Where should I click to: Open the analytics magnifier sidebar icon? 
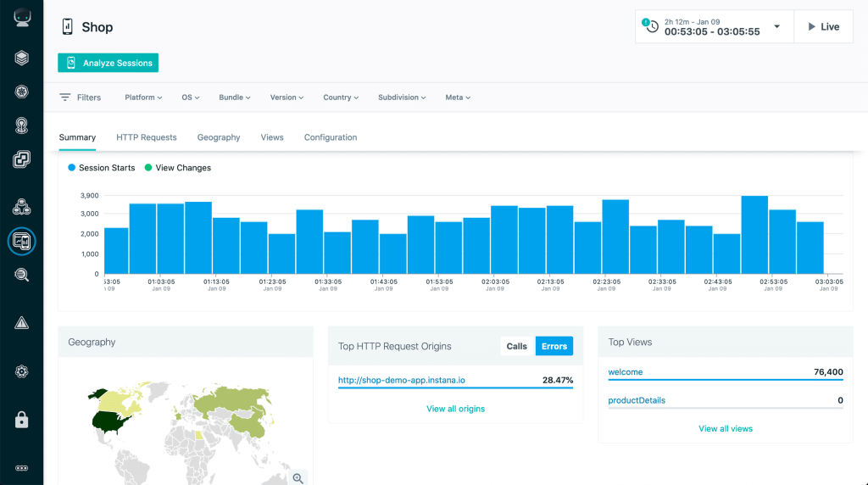(21, 275)
